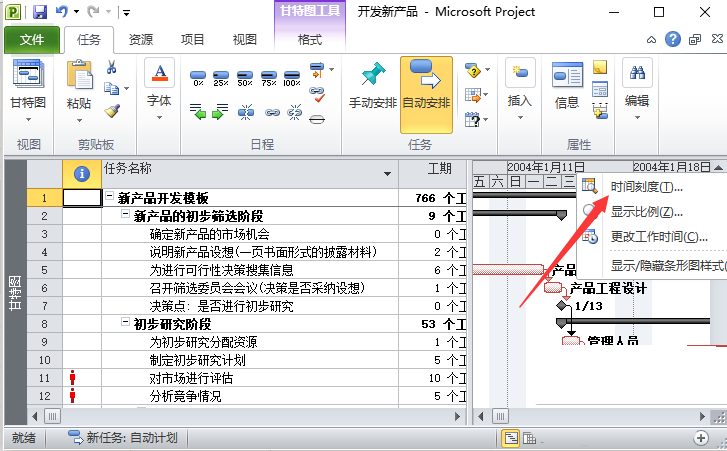Open the 任务名称 column filter dropdown
Image resolution: width=727 pixels, height=451 pixels.
(x=387, y=173)
